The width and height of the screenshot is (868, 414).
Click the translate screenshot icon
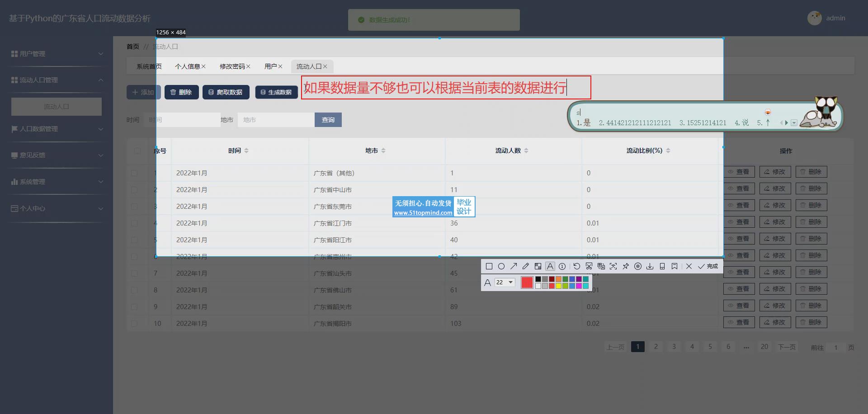click(x=601, y=266)
